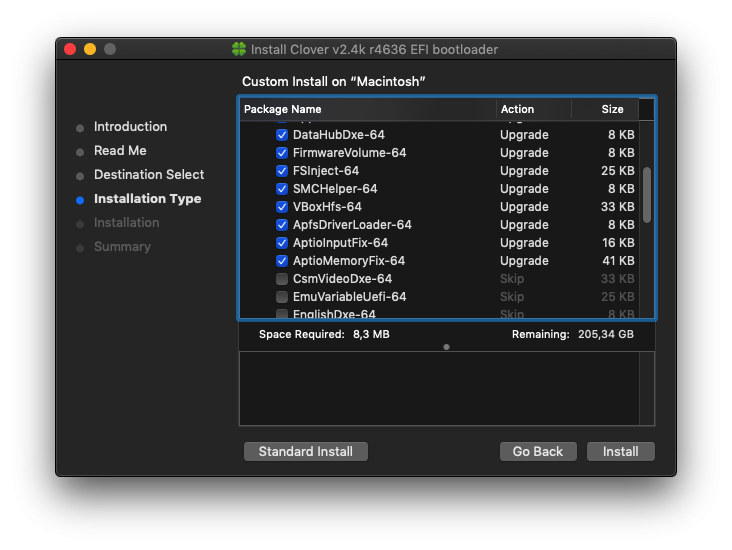732x550 pixels.
Task: Click the Install button
Action: (x=620, y=451)
